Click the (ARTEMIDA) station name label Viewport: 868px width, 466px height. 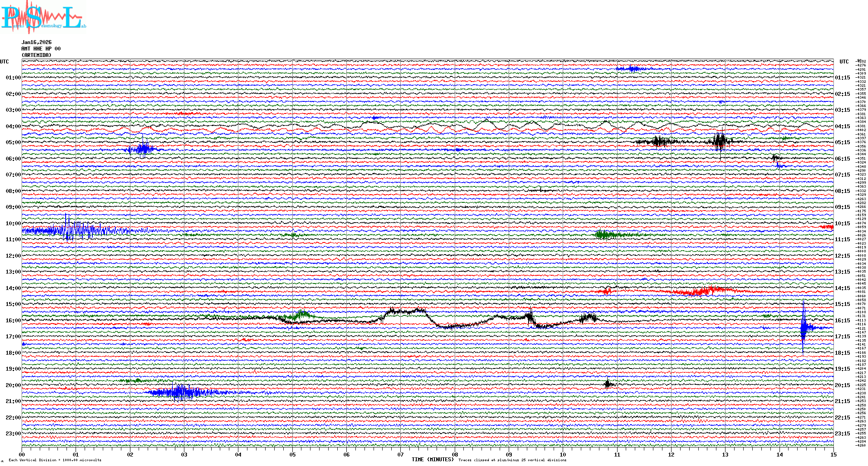coord(36,55)
